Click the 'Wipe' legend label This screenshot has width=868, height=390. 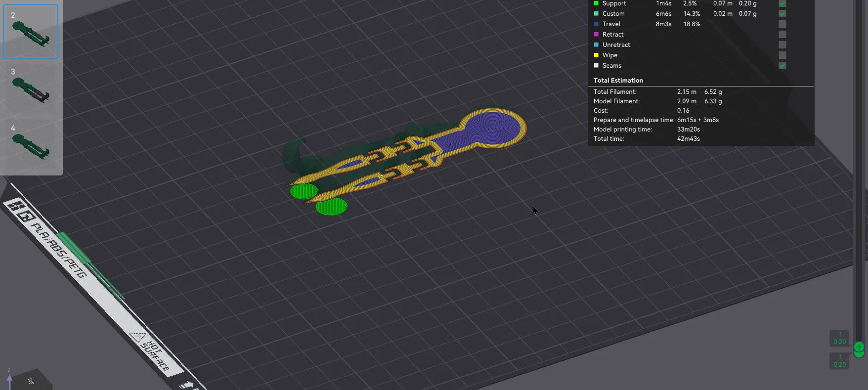pos(609,55)
